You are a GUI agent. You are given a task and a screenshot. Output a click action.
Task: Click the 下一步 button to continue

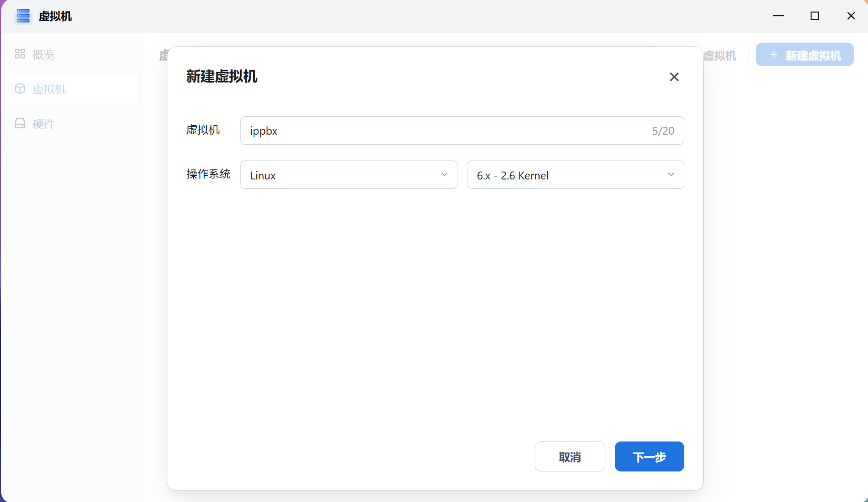pyautogui.click(x=649, y=456)
